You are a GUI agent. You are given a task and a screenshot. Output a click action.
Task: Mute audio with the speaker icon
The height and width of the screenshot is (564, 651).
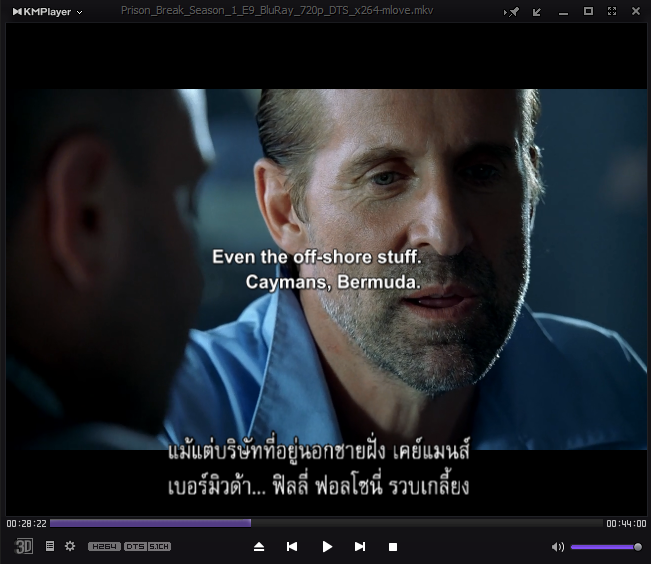click(558, 547)
